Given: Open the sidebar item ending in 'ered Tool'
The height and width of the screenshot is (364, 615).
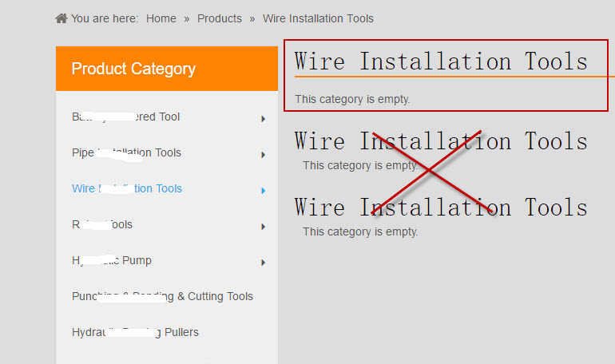Looking at the screenshot, I should pyautogui.click(x=126, y=117).
